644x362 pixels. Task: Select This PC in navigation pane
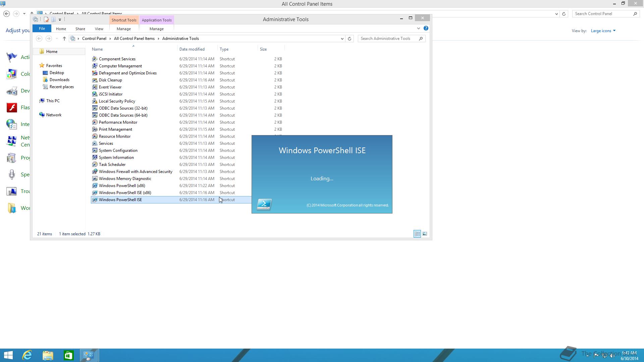(x=53, y=101)
